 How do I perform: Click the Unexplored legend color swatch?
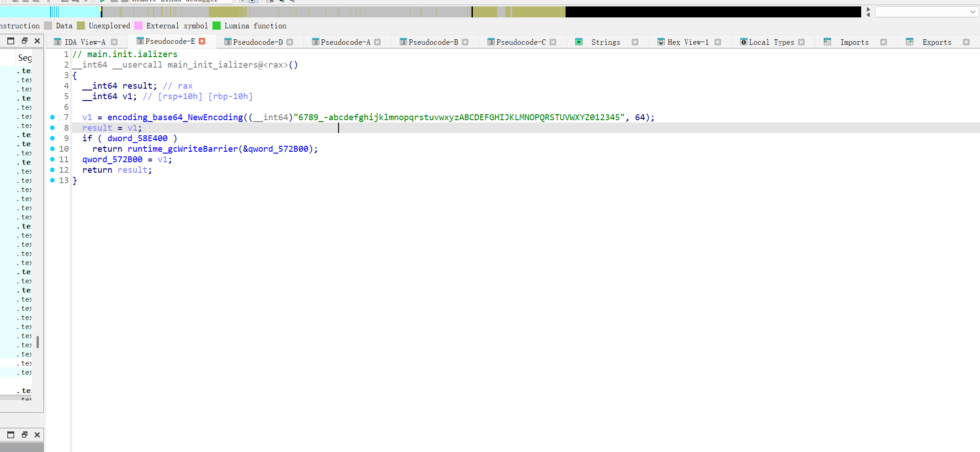(x=81, y=26)
